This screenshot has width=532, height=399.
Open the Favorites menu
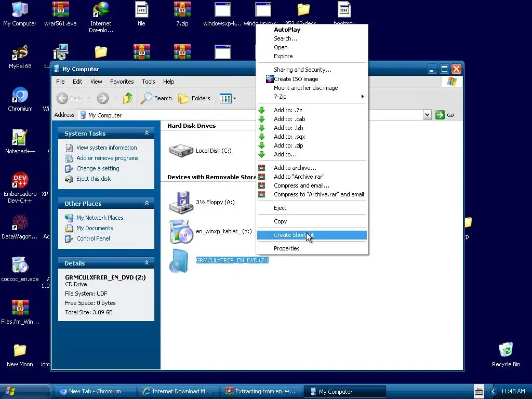[x=122, y=82]
